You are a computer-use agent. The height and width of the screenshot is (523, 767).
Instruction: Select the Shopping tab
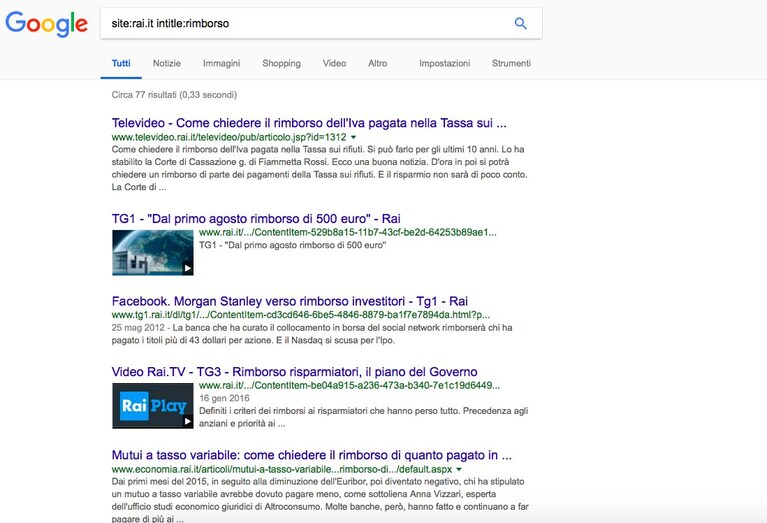pyautogui.click(x=281, y=63)
